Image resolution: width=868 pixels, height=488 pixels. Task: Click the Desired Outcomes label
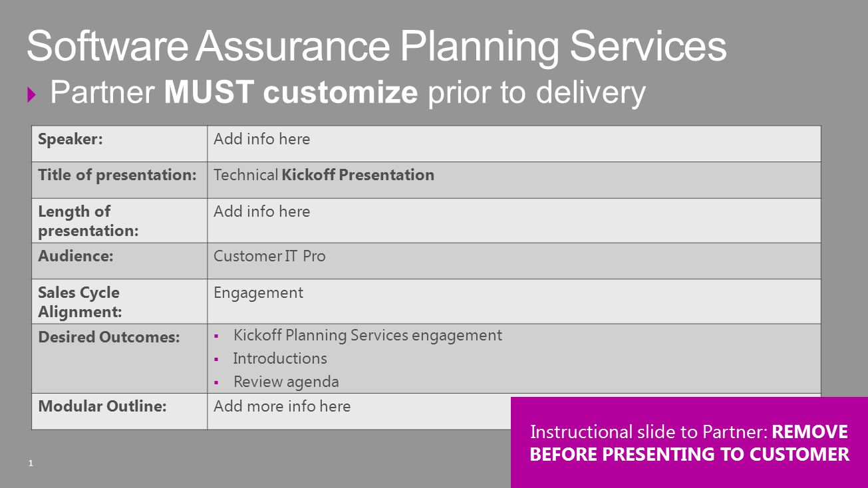coord(109,337)
